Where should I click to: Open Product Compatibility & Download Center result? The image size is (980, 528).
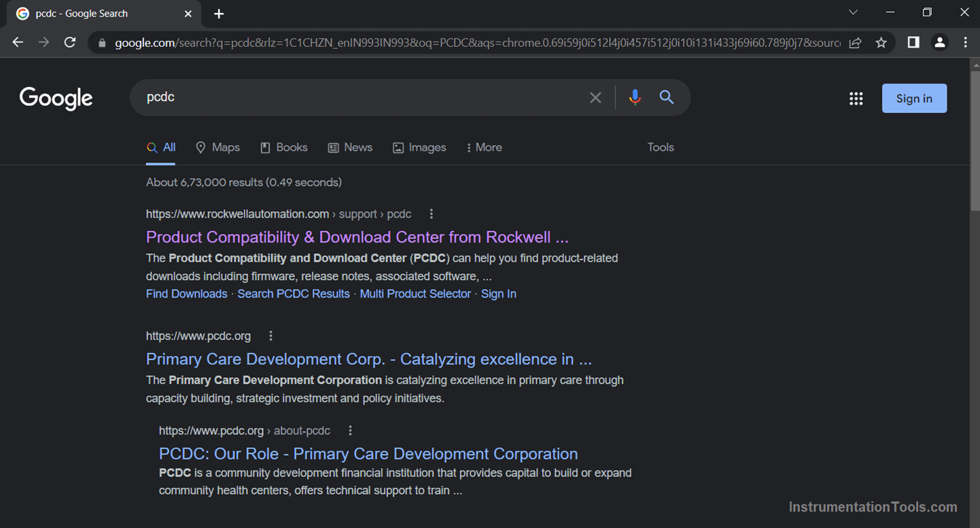pyautogui.click(x=357, y=237)
